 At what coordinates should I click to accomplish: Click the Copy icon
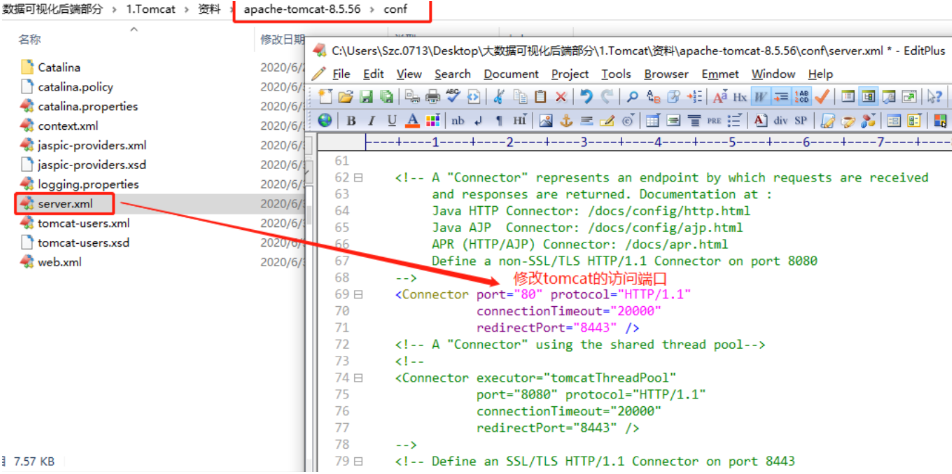tap(520, 96)
